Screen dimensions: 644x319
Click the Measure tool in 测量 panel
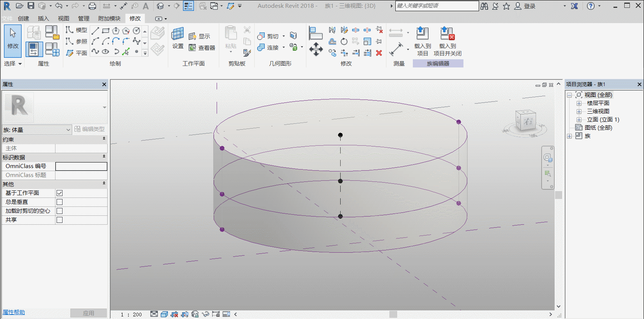pos(396,49)
